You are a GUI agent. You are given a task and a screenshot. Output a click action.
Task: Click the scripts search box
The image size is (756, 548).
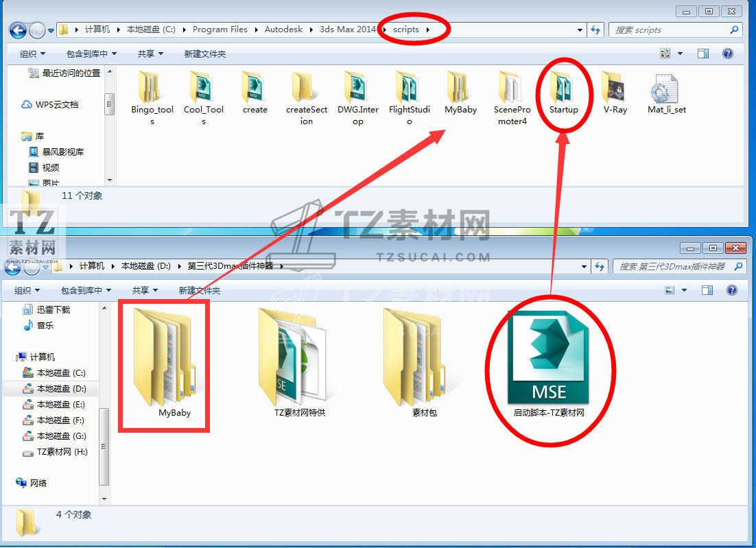point(675,30)
